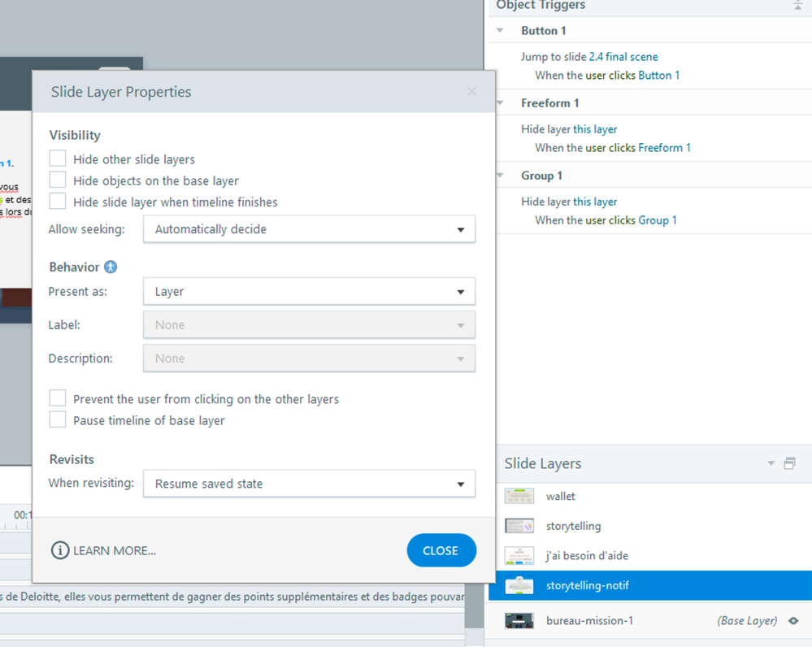Click the info icon beside Learn More
The width and height of the screenshot is (812, 647).
[x=60, y=550]
